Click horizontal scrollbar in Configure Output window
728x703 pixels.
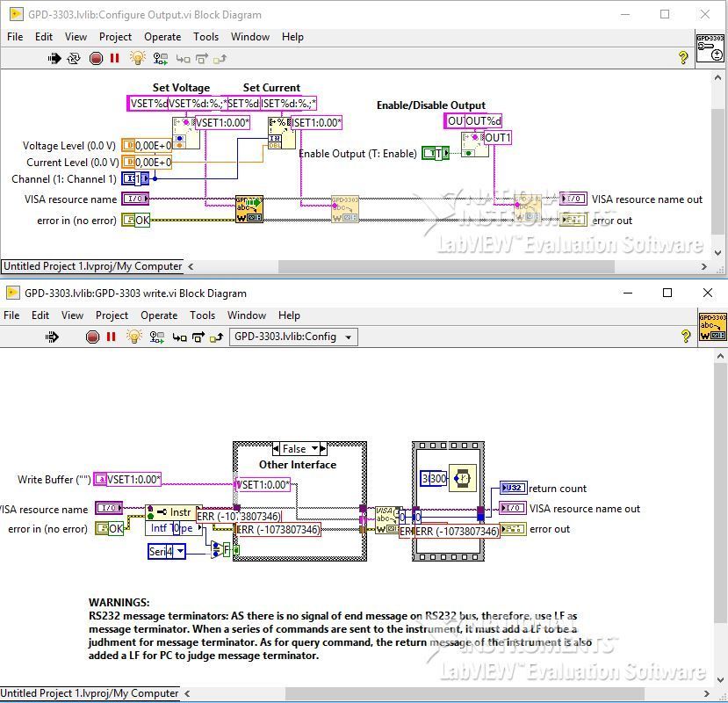pyautogui.click(x=446, y=267)
